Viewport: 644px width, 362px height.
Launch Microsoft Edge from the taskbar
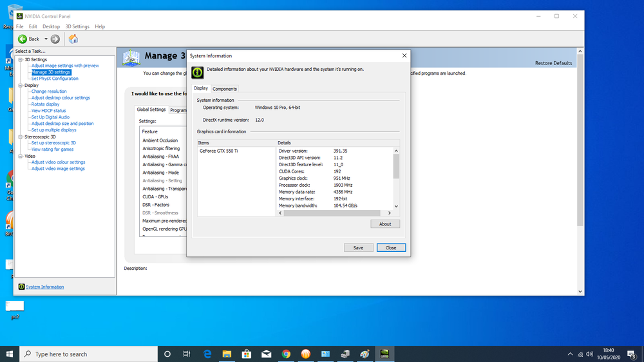[x=207, y=354]
